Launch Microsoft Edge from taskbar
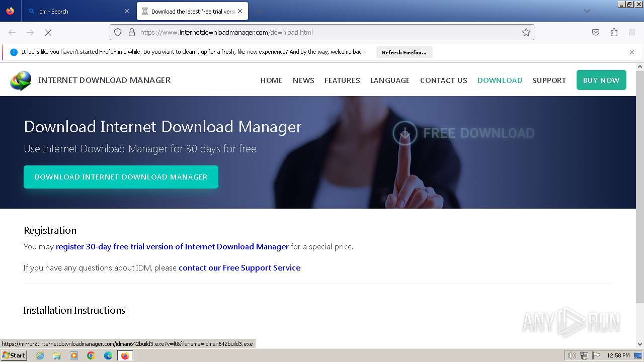 [108, 355]
